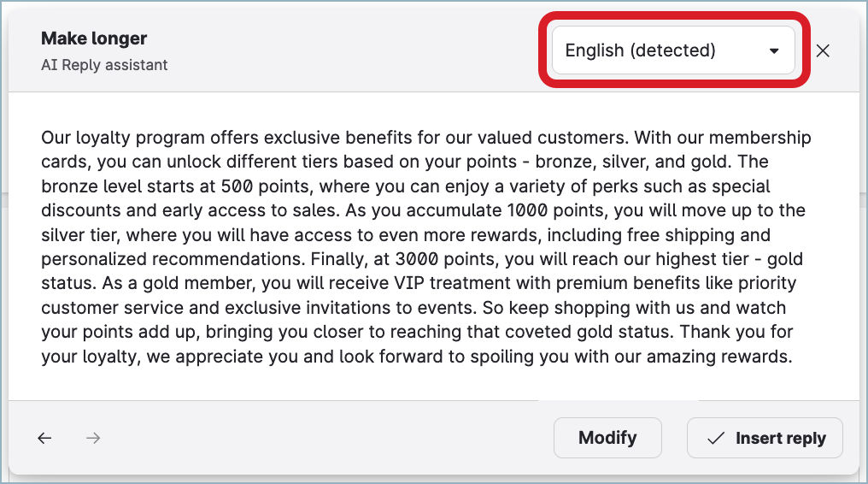Click the "Make longer" heading
Image resolution: width=868 pixels, height=484 pixels.
coord(94,38)
